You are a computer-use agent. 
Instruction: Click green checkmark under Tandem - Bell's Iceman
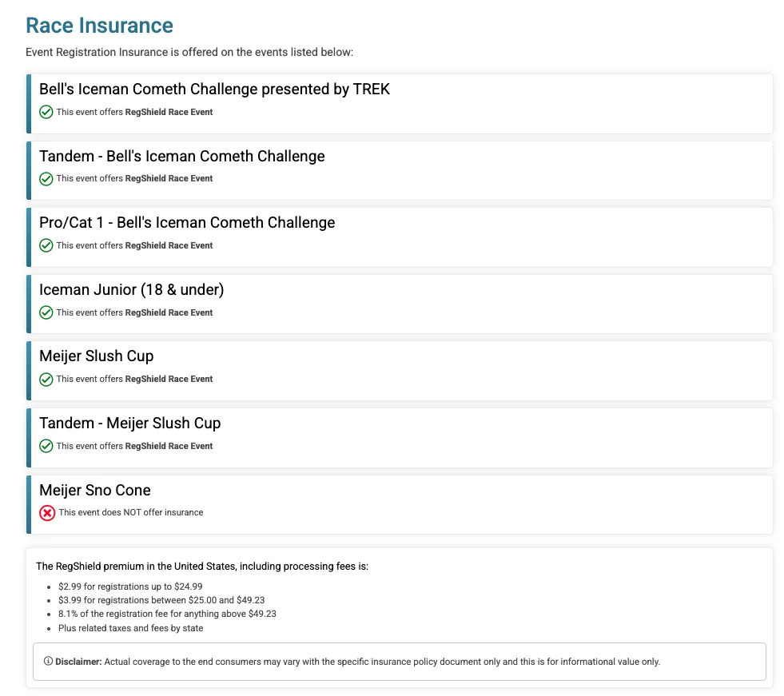click(46, 179)
